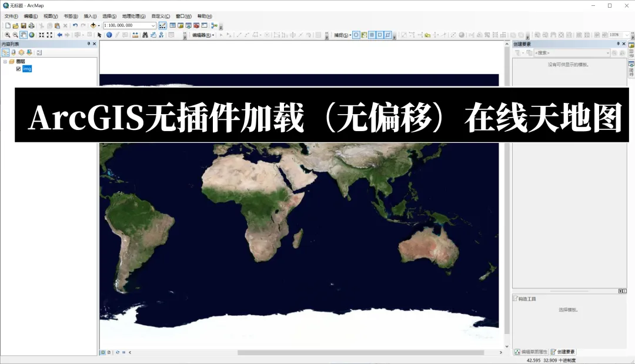
Task: Open the Search window icon
Action: click(188, 25)
